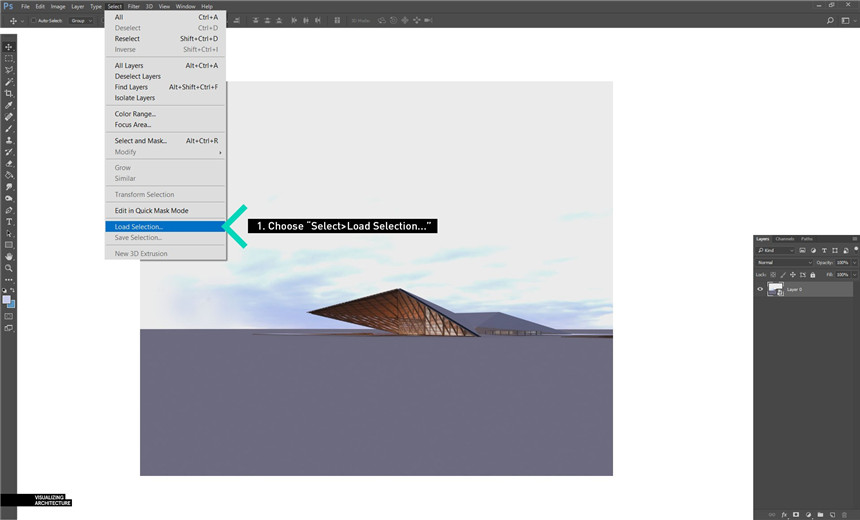Hide Layer 0 using the eye icon
The width and height of the screenshot is (860, 520).
click(x=760, y=289)
